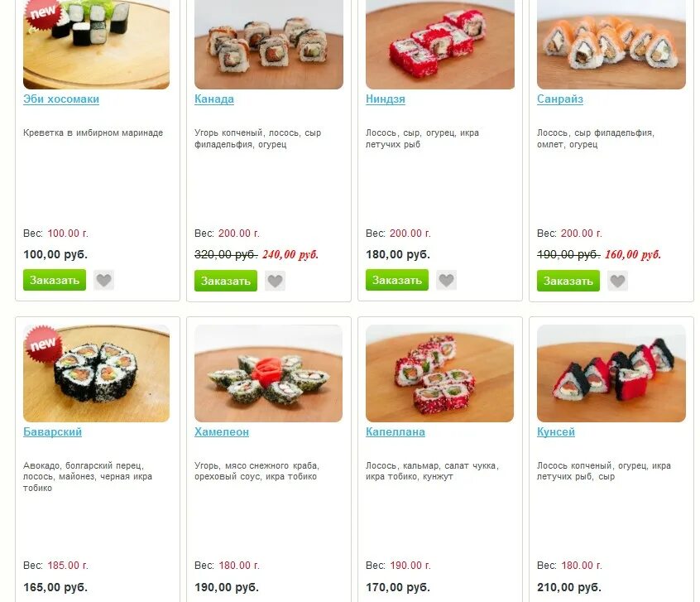Open the Кунсей product link

point(556,431)
